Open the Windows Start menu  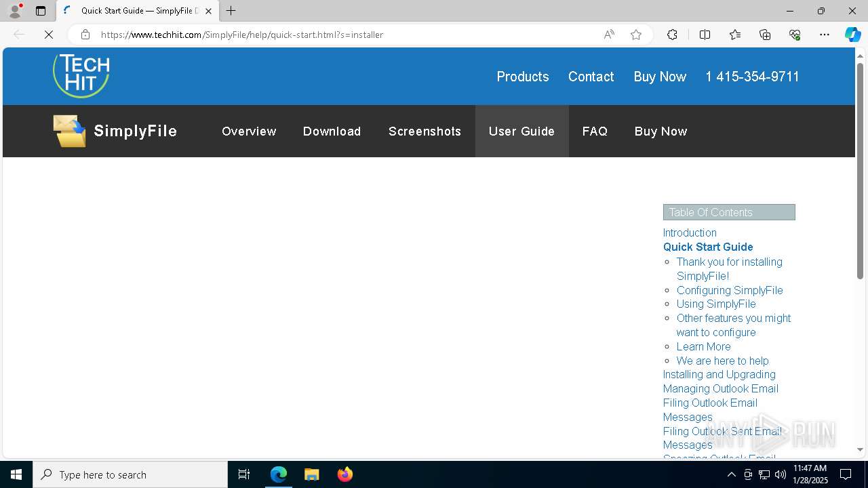16,474
